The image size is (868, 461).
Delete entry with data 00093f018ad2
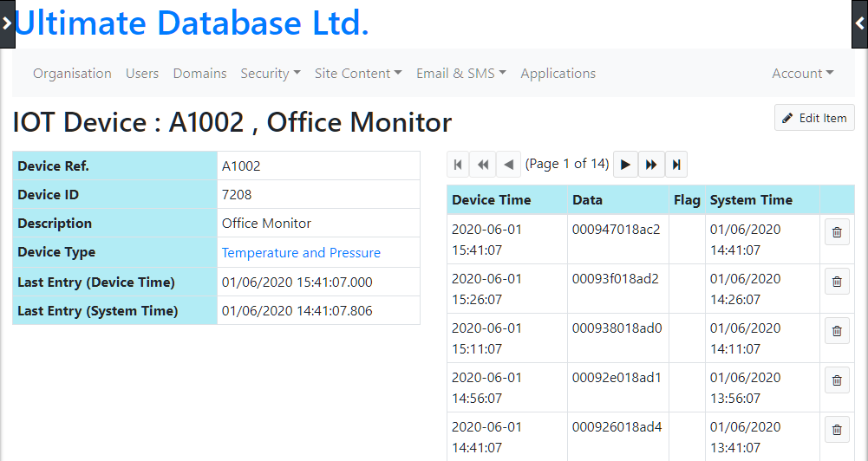837,282
